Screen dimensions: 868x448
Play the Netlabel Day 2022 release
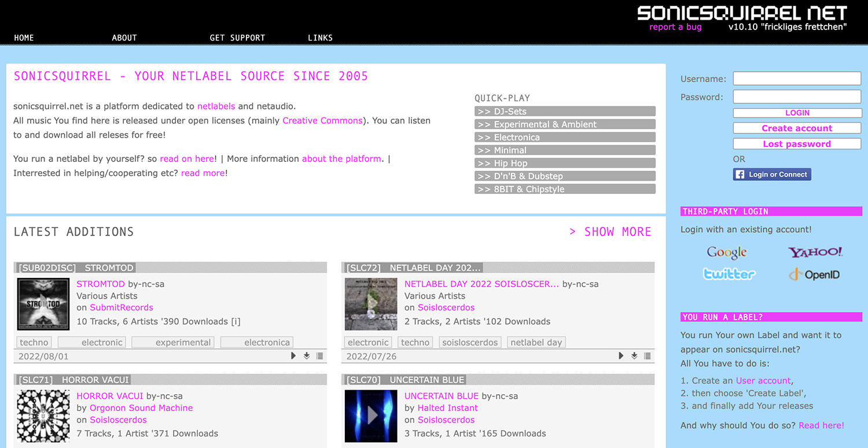tap(621, 356)
